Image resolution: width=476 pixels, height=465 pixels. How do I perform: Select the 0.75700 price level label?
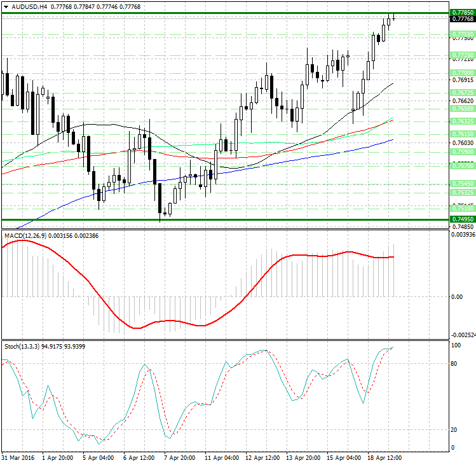461,165
